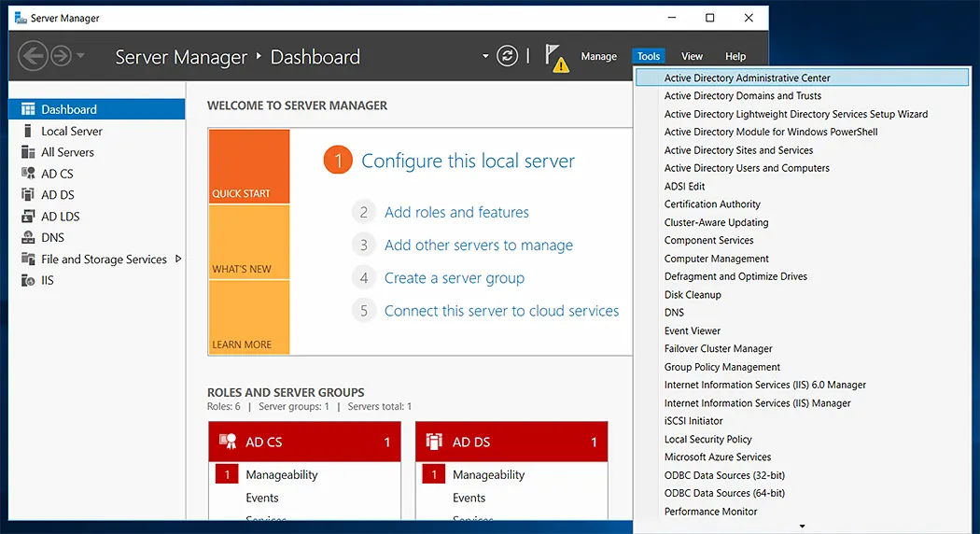The width and height of the screenshot is (980, 534).
Task: Launch Performance Monitor
Action: click(802, 512)
